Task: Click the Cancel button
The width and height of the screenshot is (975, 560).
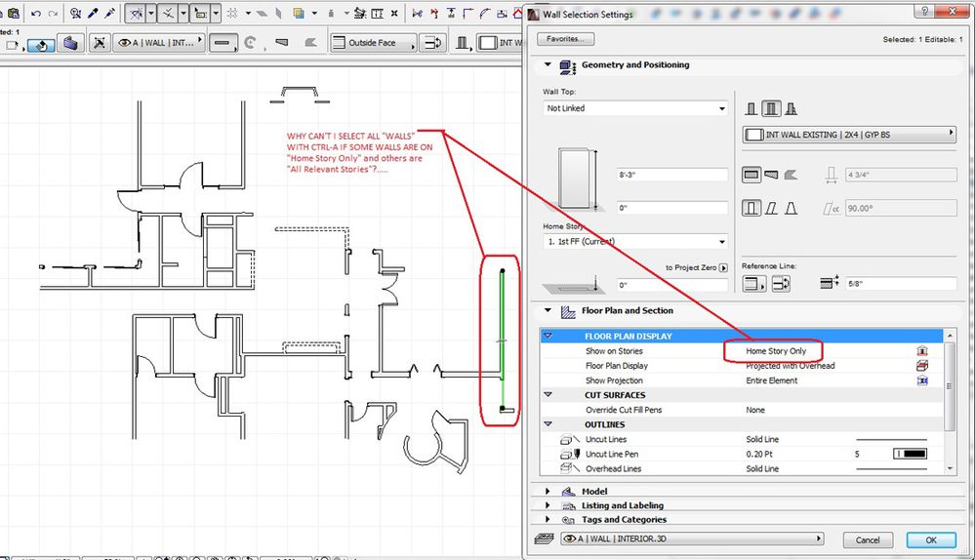Action: [x=868, y=540]
